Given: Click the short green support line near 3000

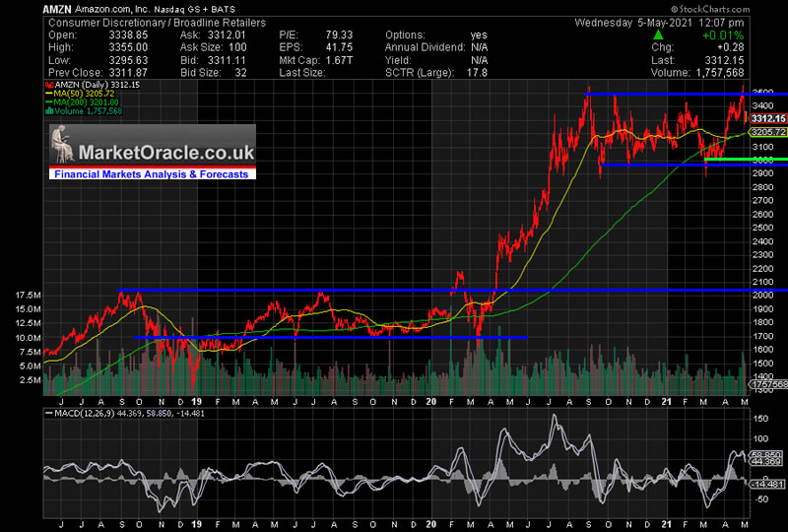Looking at the screenshot, I should click(737, 159).
